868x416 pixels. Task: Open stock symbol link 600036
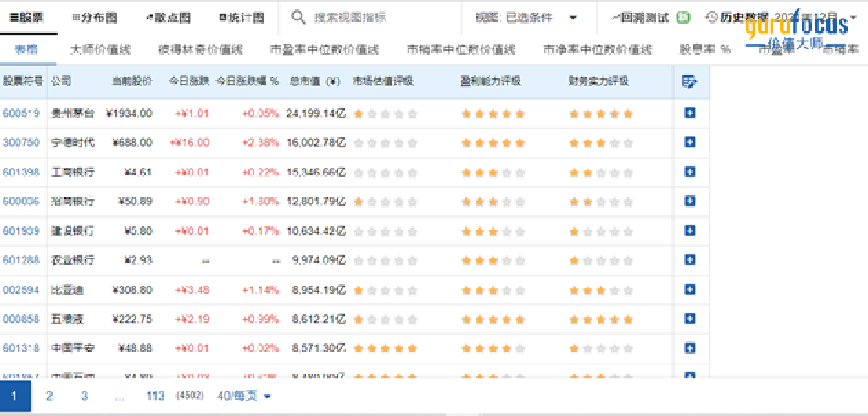pyautogui.click(x=21, y=202)
